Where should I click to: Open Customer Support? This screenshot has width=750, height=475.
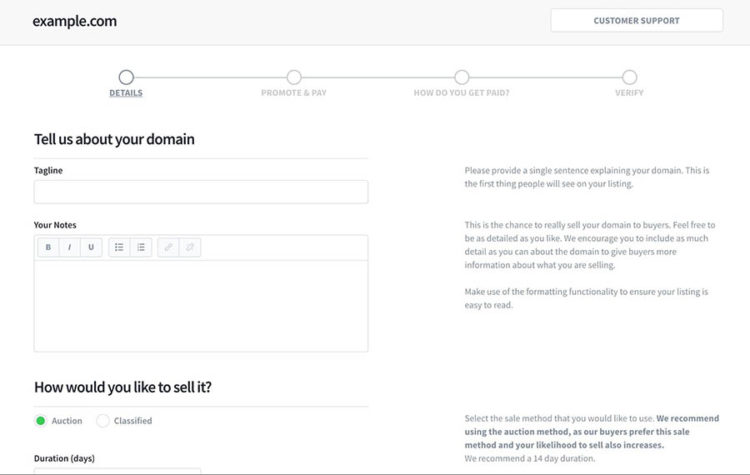[636, 21]
